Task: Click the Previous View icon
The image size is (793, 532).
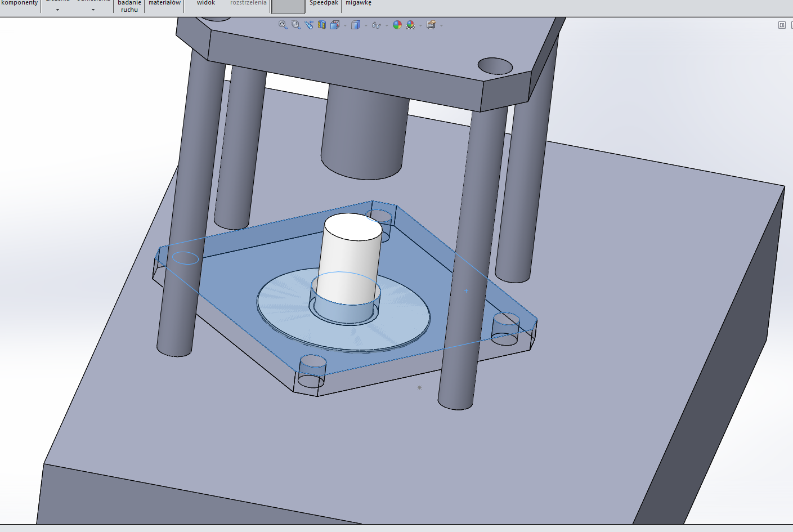Action: click(x=309, y=25)
